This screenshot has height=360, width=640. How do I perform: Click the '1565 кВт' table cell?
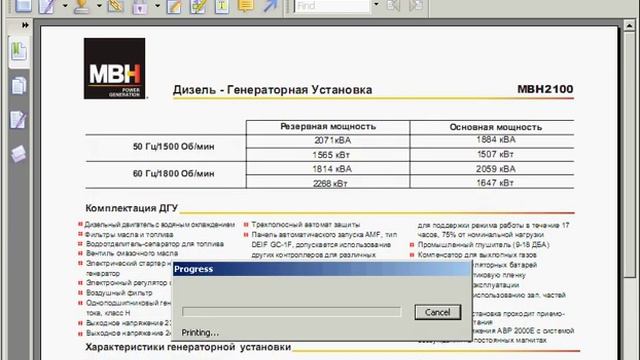coord(331,155)
